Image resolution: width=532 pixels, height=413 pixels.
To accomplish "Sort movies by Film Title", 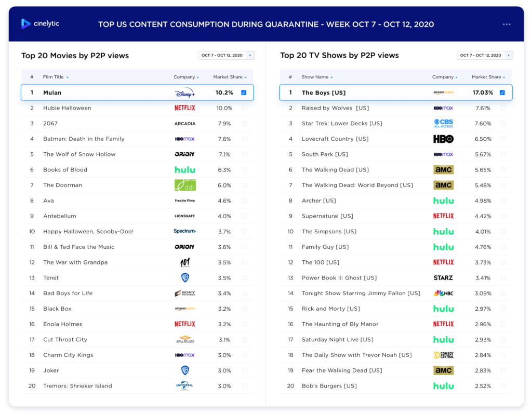I will [56, 77].
